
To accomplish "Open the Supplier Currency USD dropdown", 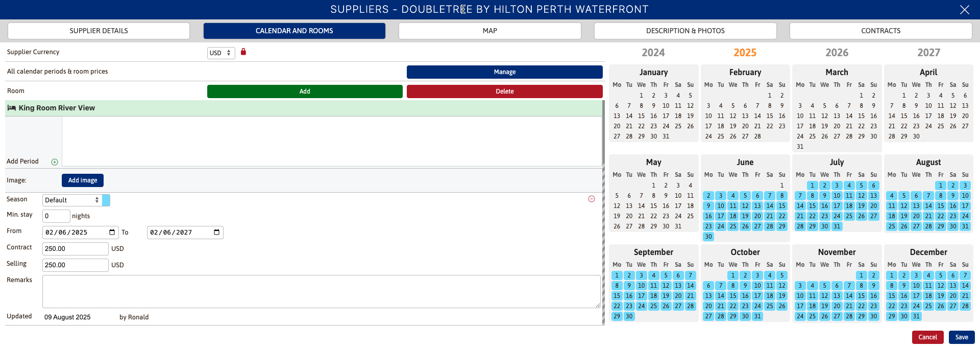I will coord(221,53).
